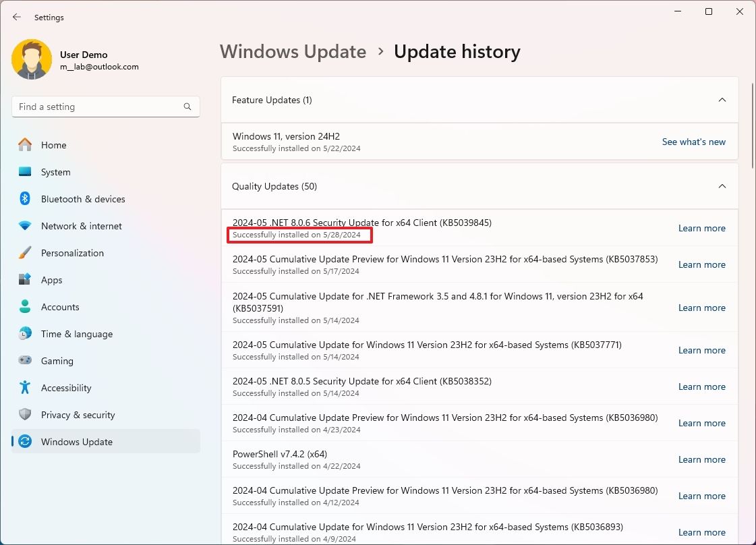Click Learn more for KB5037771 update
The image size is (756, 545).
[x=702, y=350]
